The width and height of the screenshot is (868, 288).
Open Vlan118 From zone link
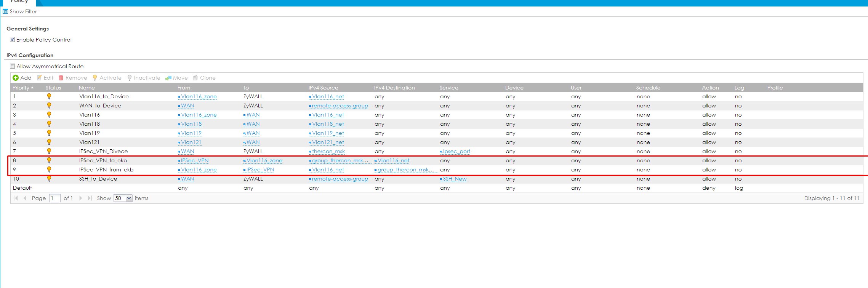(191, 124)
